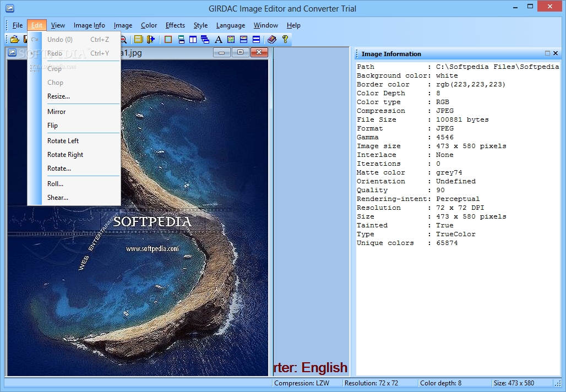The width and height of the screenshot is (566, 392).
Task: Click the 'Border color' rgb(223,223,223) row
Action: point(431,84)
